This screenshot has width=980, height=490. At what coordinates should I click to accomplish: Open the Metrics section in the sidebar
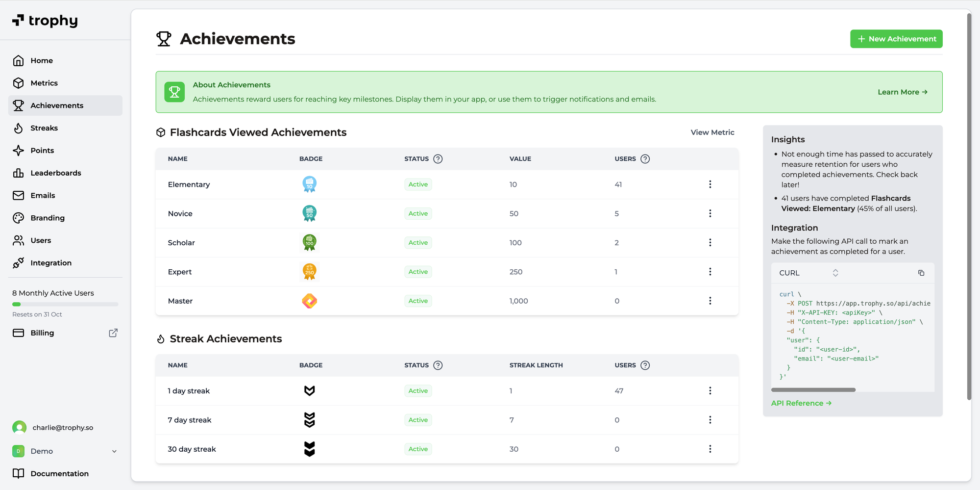[x=45, y=83]
